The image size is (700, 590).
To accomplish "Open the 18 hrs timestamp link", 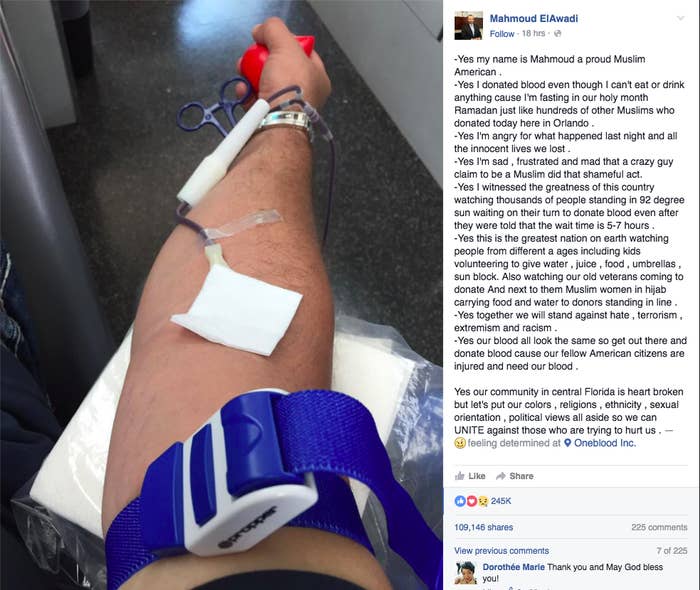I will [x=533, y=33].
